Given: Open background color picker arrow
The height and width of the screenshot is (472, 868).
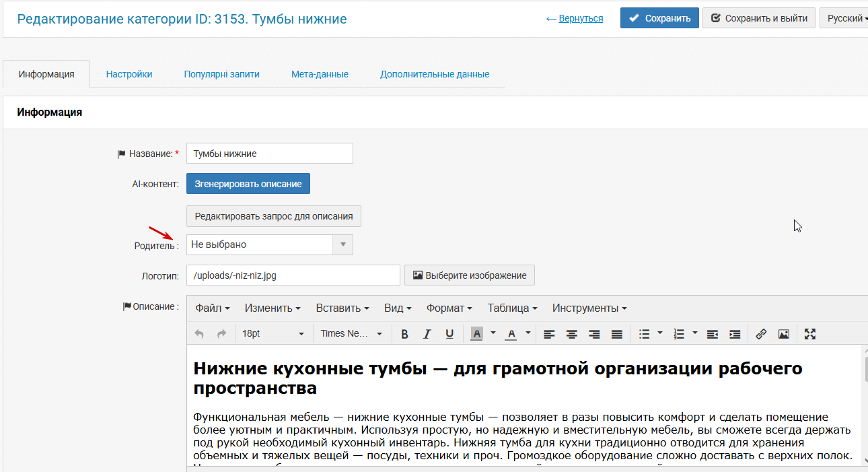Looking at the screenshot, I should pos(493,333).
